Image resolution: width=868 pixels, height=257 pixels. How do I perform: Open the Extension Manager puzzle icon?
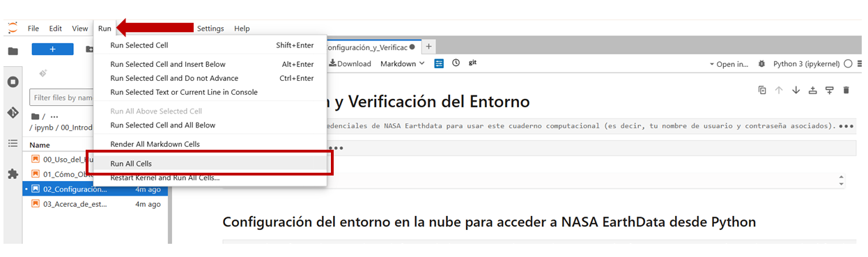click(x=13, y=174)
